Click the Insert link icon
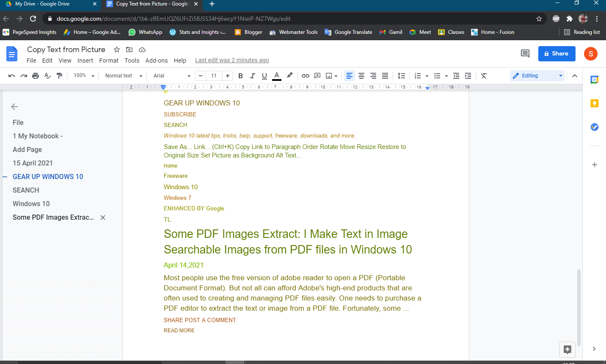Screen dimensions: 606x364 pos(306,76)
